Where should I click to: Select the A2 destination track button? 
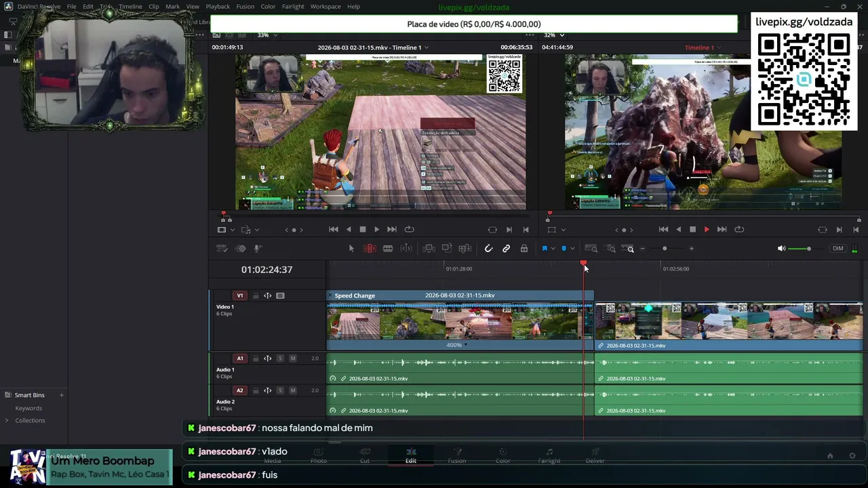point(239,390)
